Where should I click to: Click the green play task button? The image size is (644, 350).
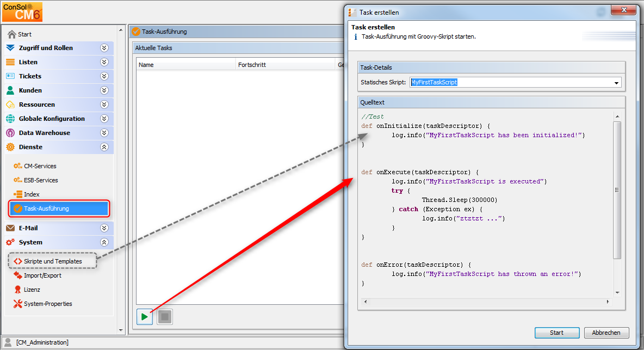[144, 317]
